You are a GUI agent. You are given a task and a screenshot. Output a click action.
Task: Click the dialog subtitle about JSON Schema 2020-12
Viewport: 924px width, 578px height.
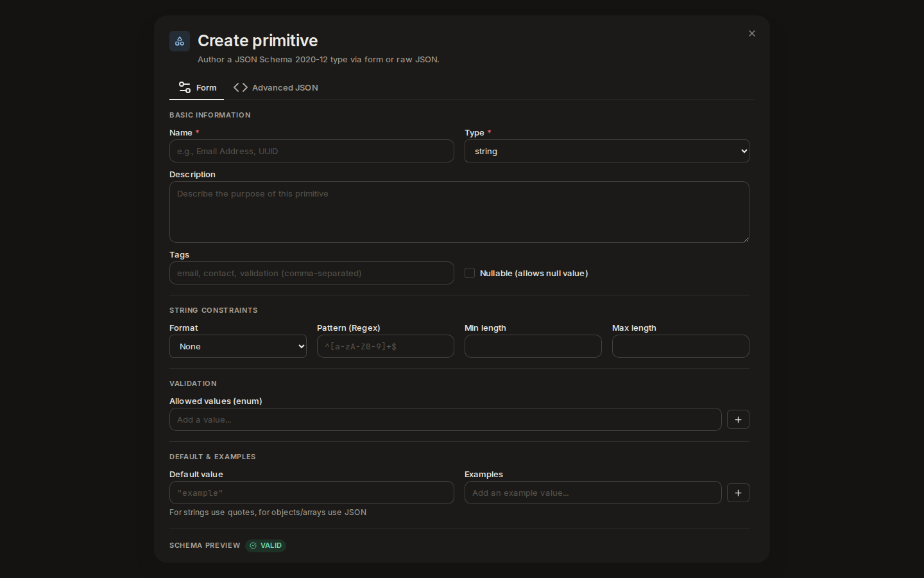point(318,59)
